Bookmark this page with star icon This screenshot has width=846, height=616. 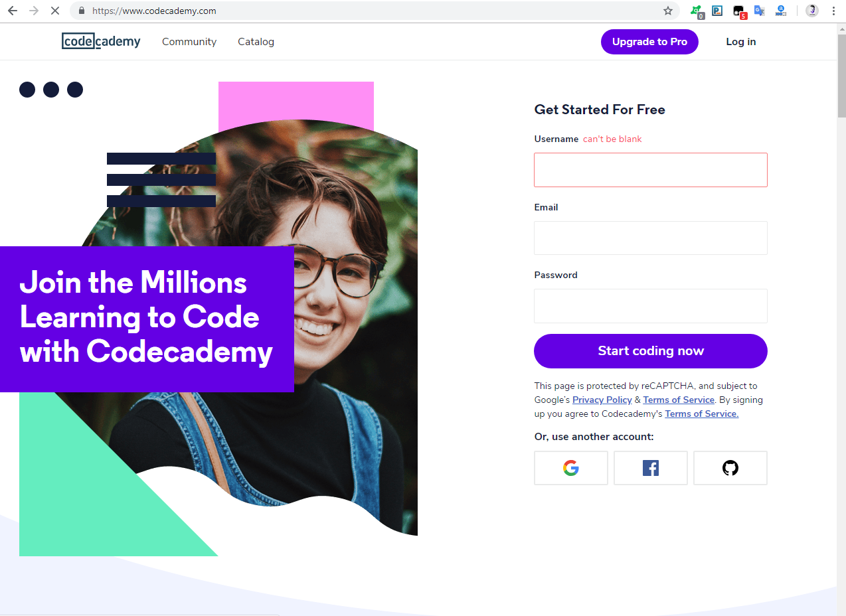click(x=668, y=11)
